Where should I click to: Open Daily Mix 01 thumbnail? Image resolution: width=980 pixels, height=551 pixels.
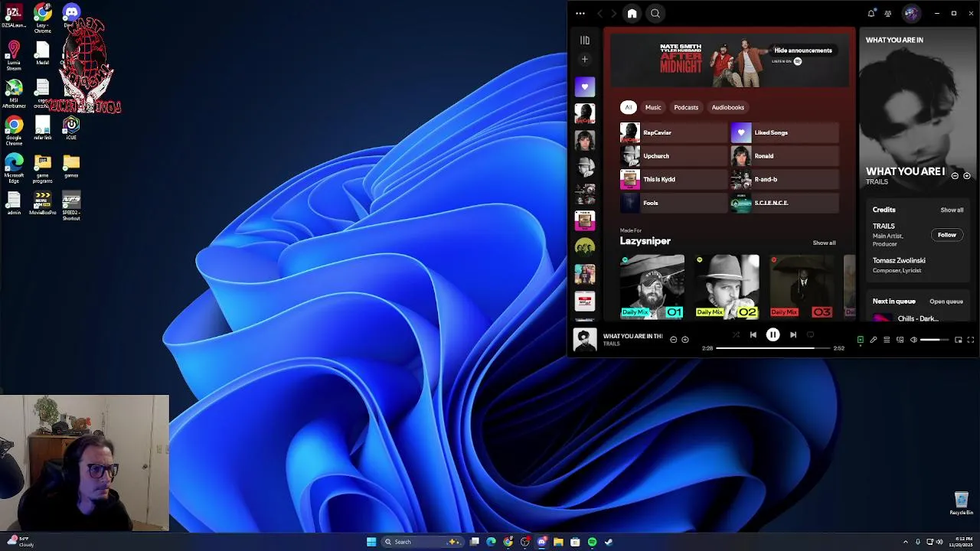pyautogui.click(x=652, y=286)
